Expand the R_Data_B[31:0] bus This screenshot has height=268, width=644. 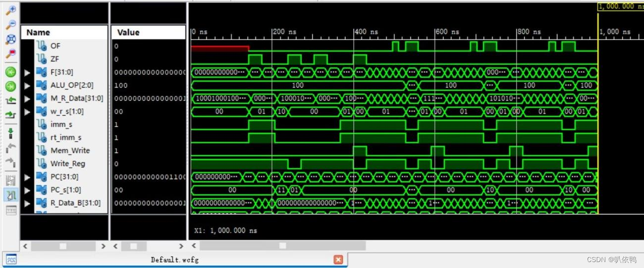pos(28,203)
